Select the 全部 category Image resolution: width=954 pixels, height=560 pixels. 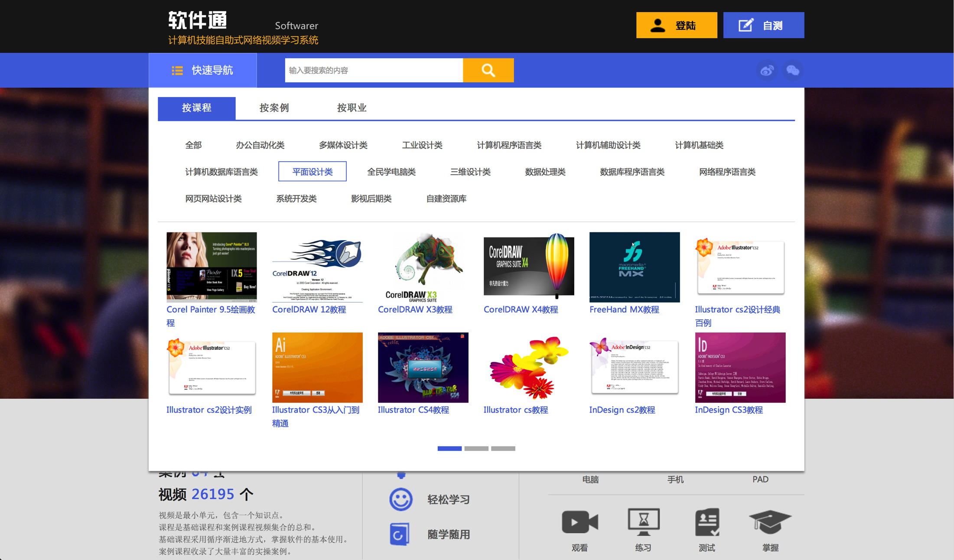tap(193, 145)
